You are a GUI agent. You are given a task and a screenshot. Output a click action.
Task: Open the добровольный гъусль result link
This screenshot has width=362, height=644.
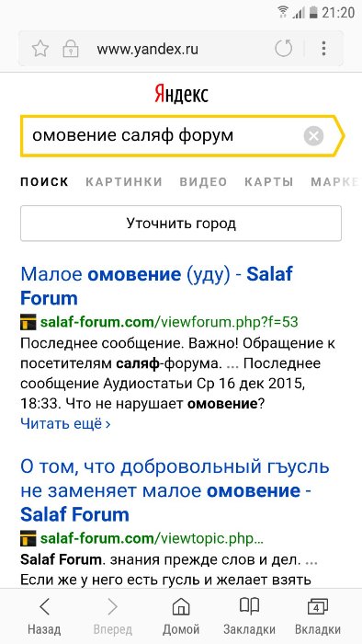175,490
